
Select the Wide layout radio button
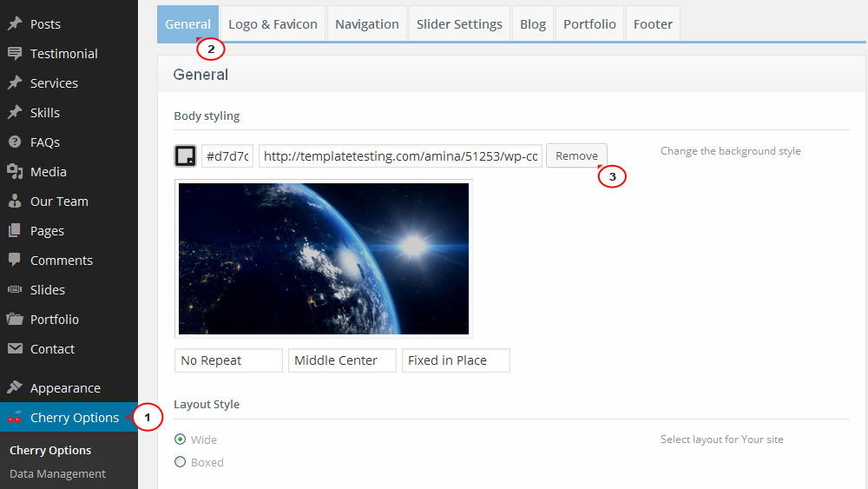[180, 439]
